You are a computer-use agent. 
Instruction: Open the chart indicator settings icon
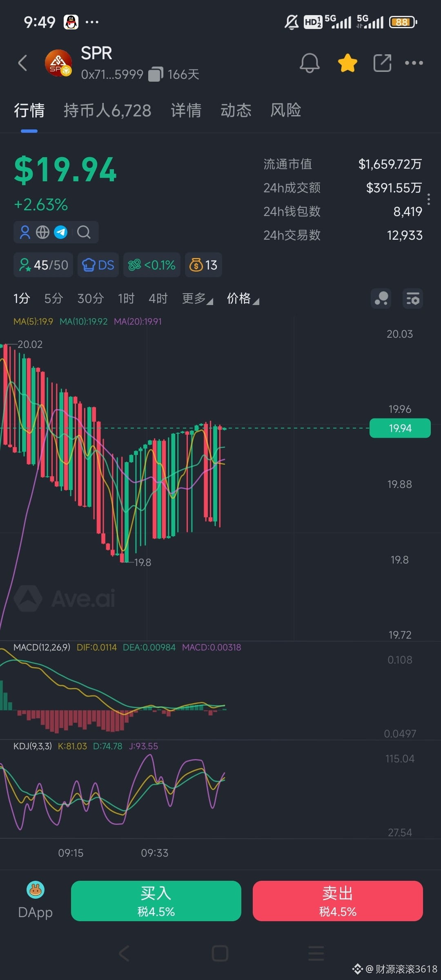pyautogui.click(x=413, y=298)
